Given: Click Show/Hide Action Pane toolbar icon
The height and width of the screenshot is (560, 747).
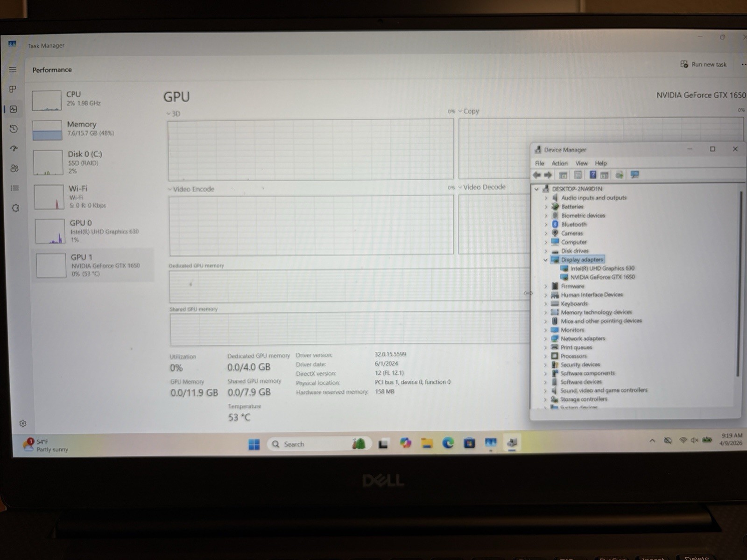Looking at the screenshot, I should [605, 175].
